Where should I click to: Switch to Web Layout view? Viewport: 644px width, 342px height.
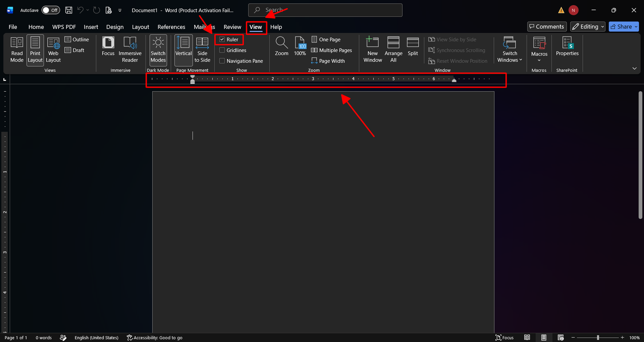pos(53,50)
